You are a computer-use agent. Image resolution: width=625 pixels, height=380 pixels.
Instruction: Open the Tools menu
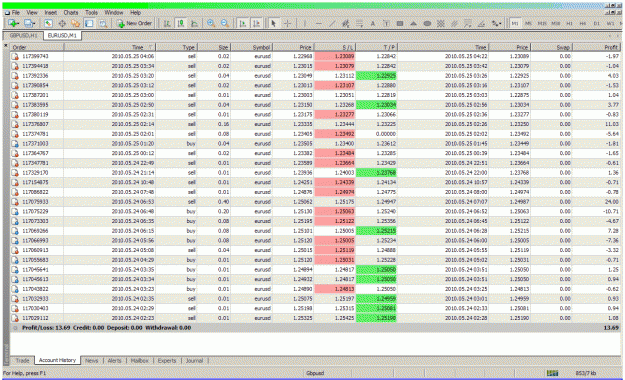click(x=91, y=13)
